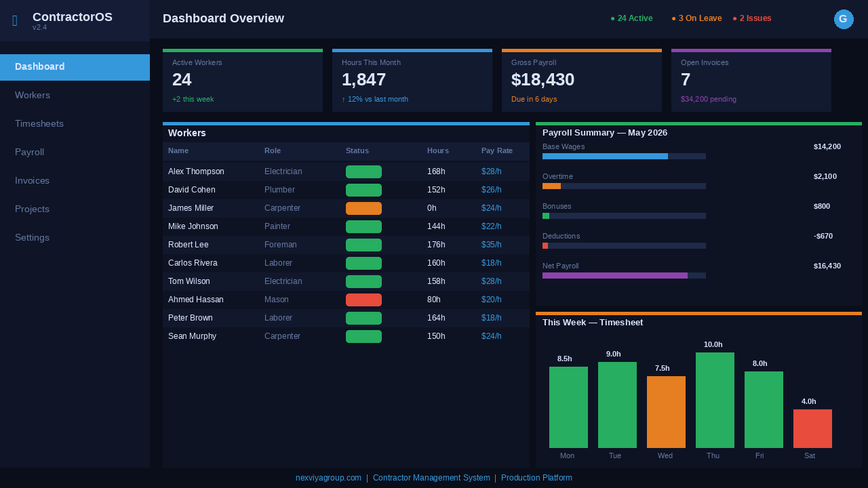Select the Alex Thompson name cell
This screenshot has height=488, width=868.
(196, 171)
